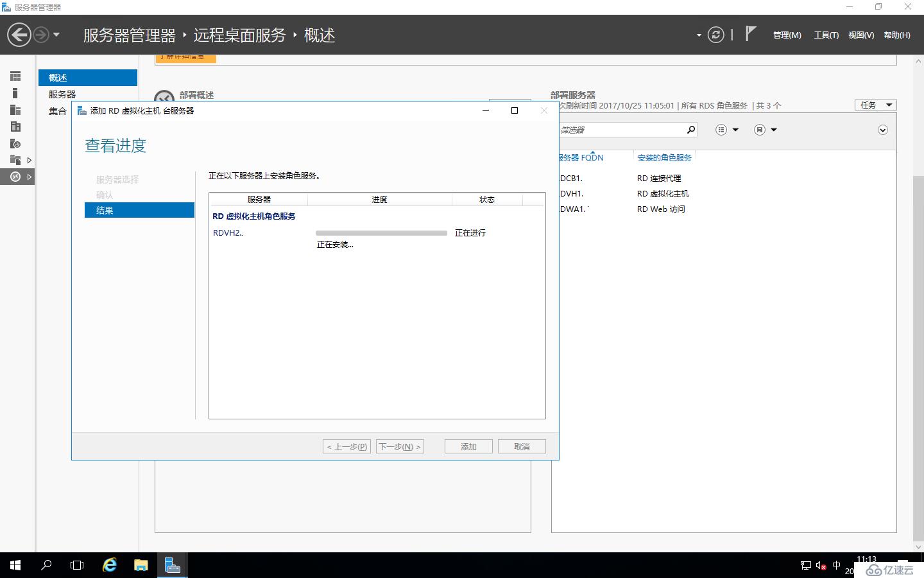Screen dimensions: 924x578
Task: Click the save query disk icon
Action: (x=760, y=130)
